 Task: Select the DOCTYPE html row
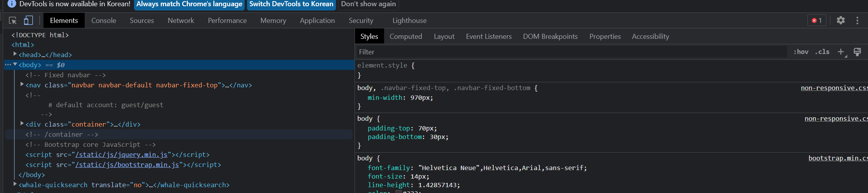(x=40, y=35)
